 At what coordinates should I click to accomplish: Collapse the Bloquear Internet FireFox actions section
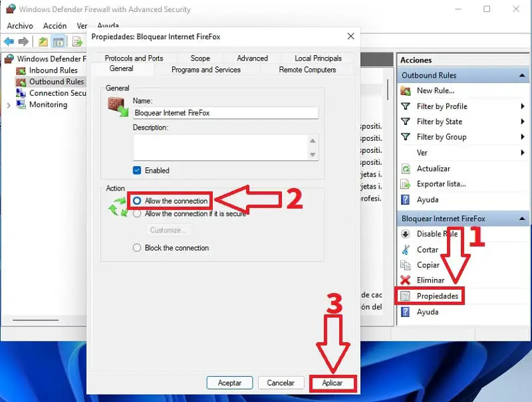522,219
